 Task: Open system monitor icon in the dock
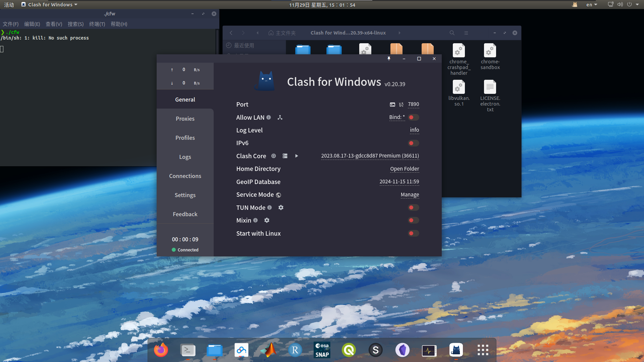429,351
